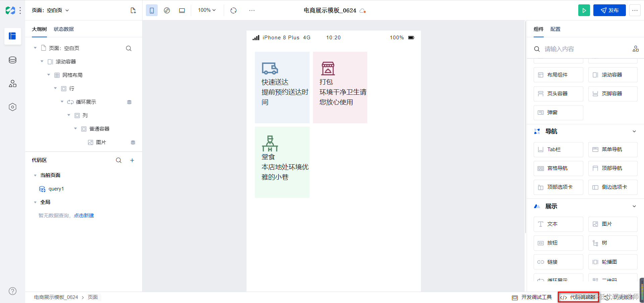Select the mini program preview mode
Screen dimensions: 644x303
pyautogui.click(x=167, y=10)
